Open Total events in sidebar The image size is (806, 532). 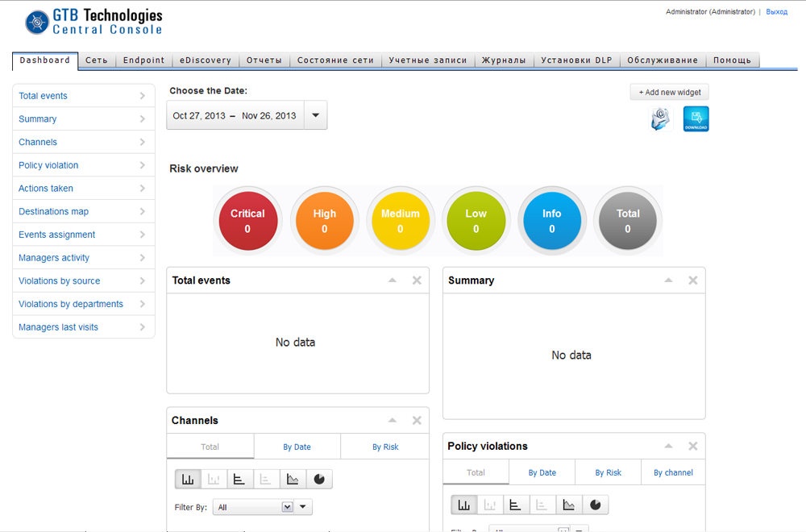(83, 96)
